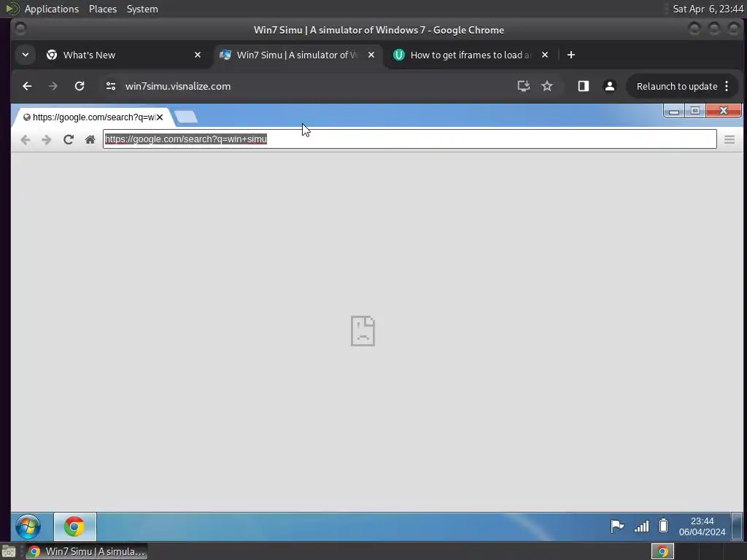The image size is (747, 560).
Task: Open the Chrome three-dot menu
Action: coord(727,86)
